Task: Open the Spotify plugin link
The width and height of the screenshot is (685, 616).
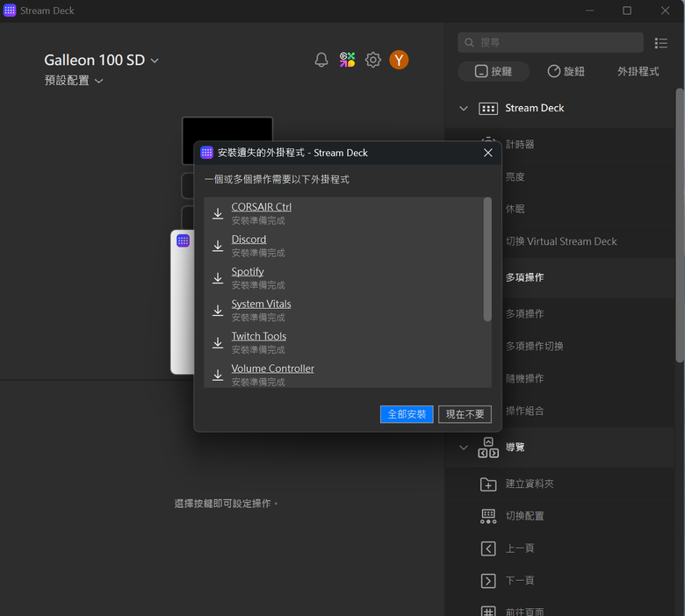Action: (x=248, y=271)
